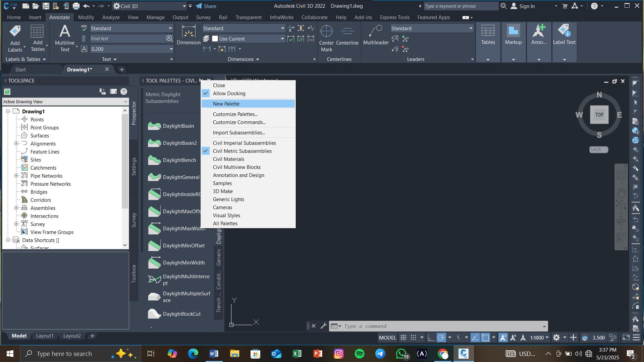
Task: Insert a Center Mark
Action: 326,39
